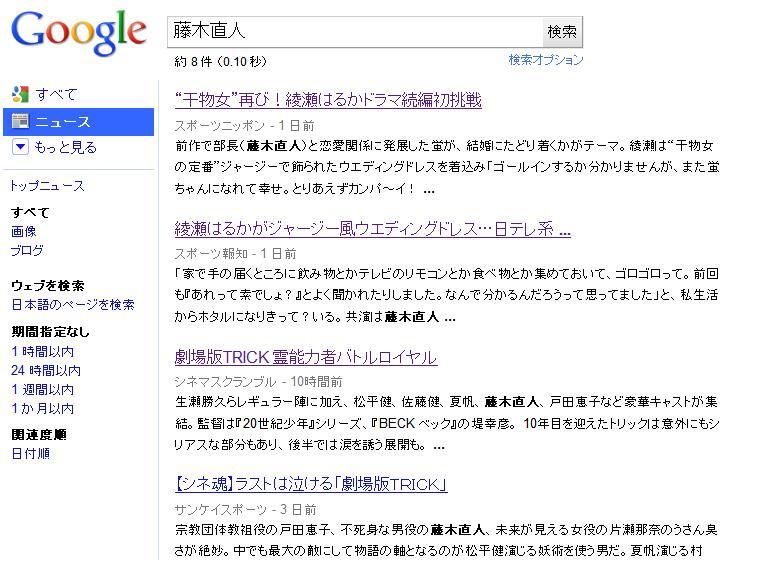The image size is (782, 561).
Task: Open 検索オプション link
Action: tap(546, 60)
